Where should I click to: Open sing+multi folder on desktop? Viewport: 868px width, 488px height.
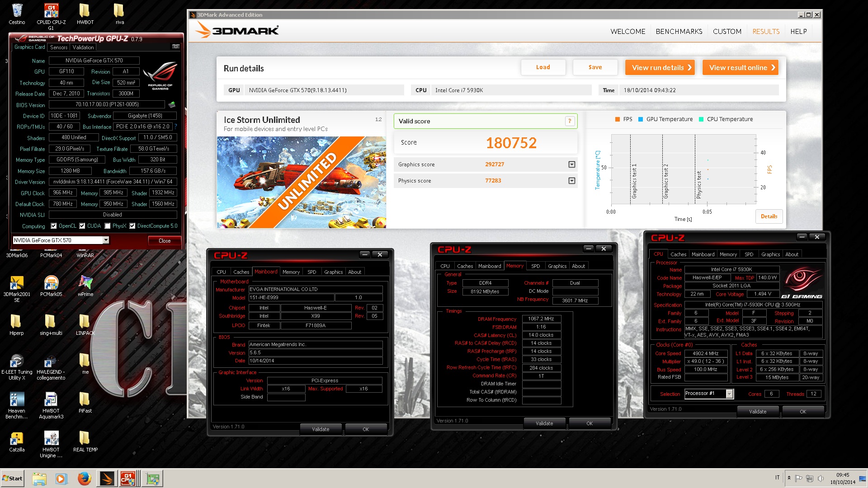point(51,324)
